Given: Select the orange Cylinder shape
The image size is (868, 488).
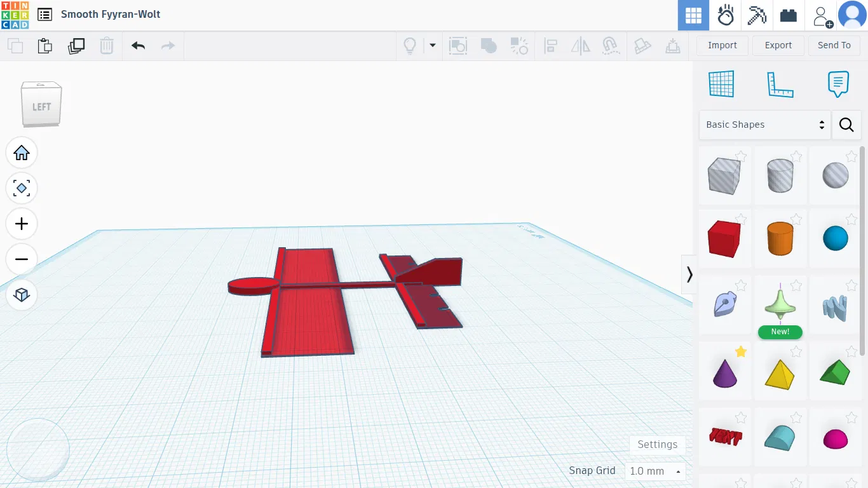Looking at the screenshot, I should [x=780, y=239].
